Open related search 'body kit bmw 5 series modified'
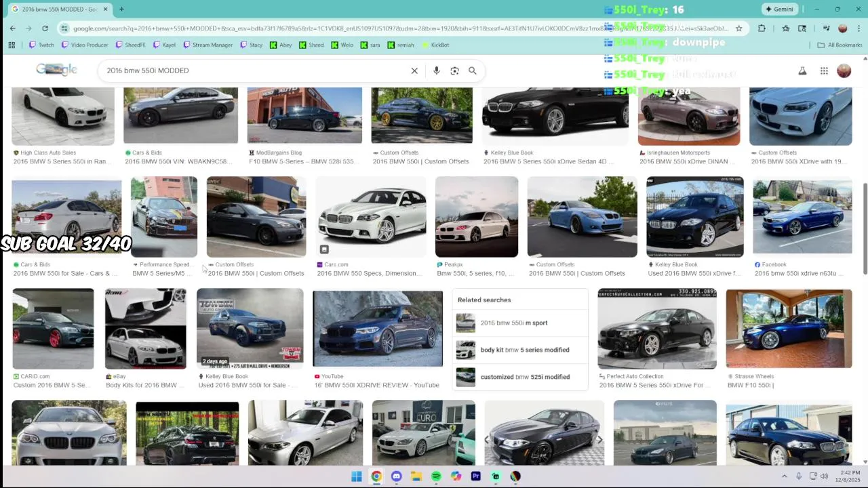868x488 pixels. (x=520, y=350)
